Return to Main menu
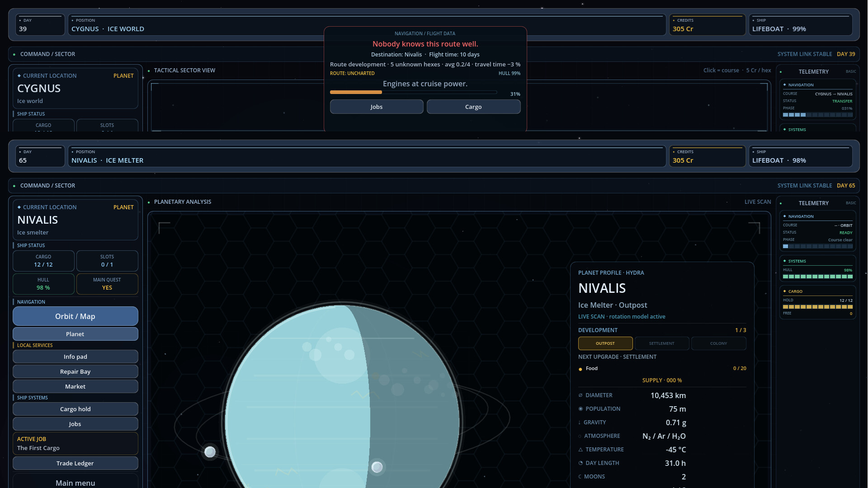Image resolution: width=868 pixels, height=488 pixels. (75, 482)
